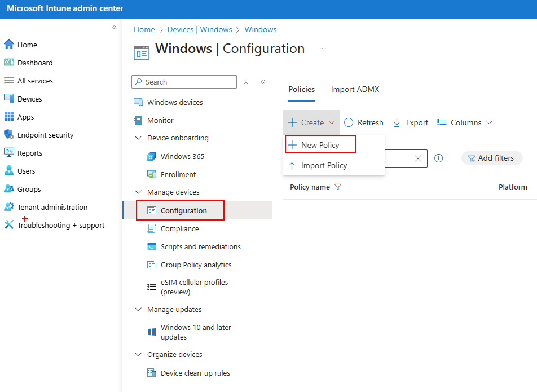Switch to the Policies tab
Screen dimensions: 537x392
(x=301, y=89)
